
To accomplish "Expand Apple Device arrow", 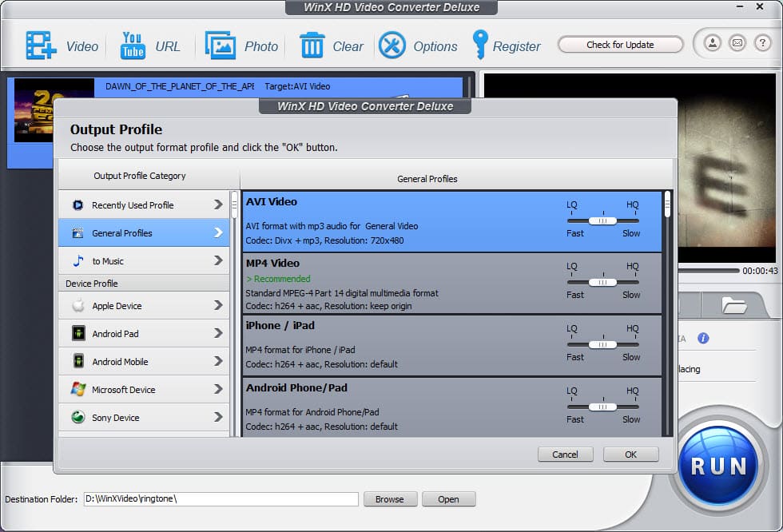I will (x=218, y=305).
